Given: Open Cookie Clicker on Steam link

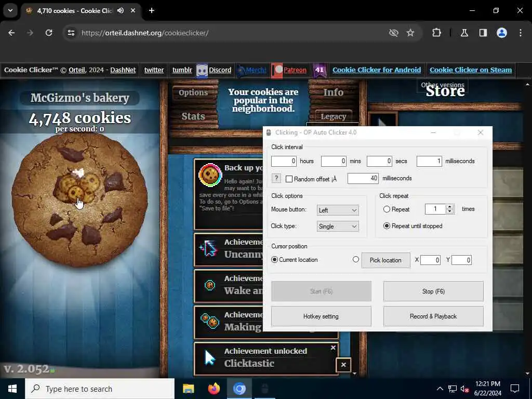Looking at the screenshot, I should (x=471, y=70).
